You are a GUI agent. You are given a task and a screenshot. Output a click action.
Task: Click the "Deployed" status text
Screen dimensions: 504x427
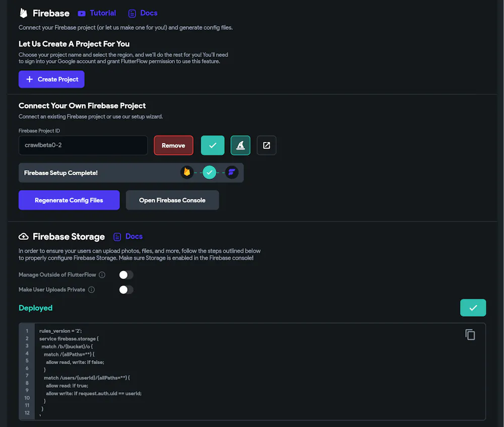[36, 308]
